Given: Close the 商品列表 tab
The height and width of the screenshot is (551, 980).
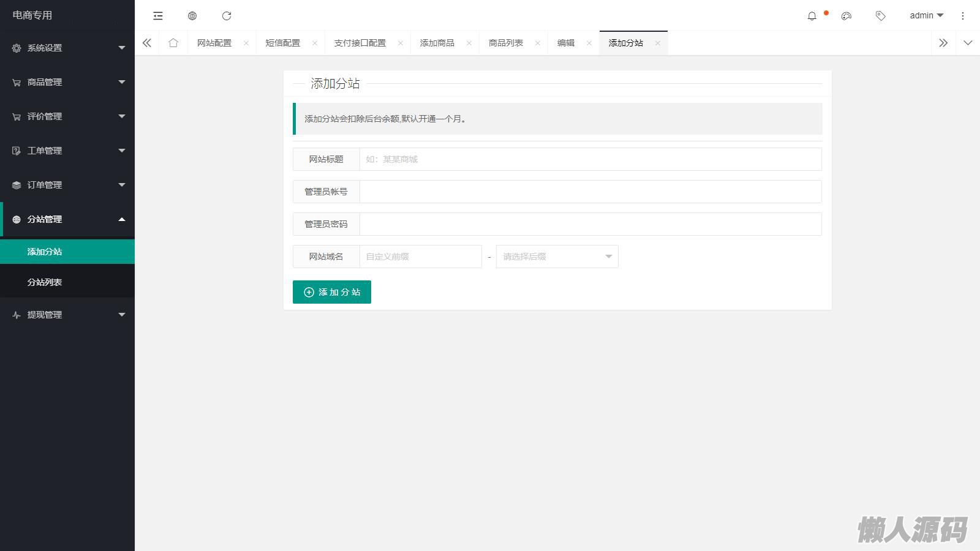Looking at the screenshot, I should 538,43.
